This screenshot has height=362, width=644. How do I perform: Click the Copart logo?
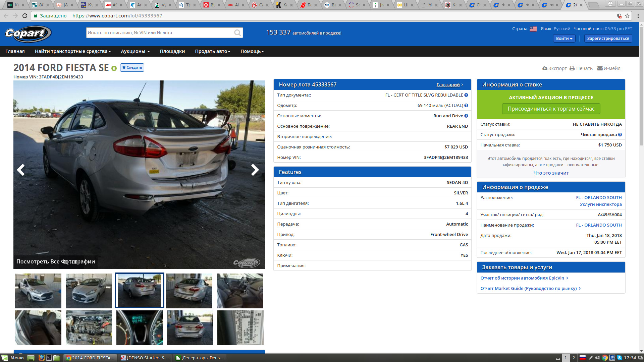28,34
